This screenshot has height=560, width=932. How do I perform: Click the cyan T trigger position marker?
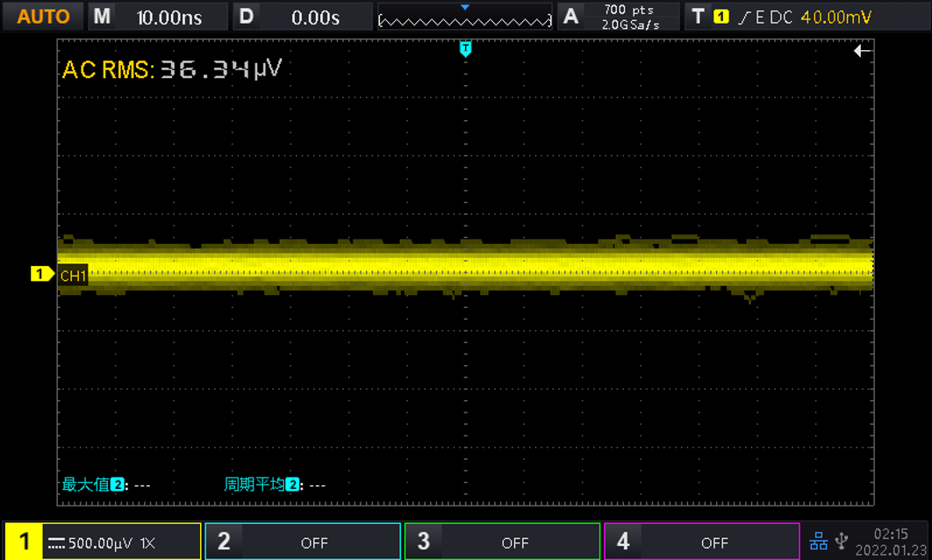465,48
